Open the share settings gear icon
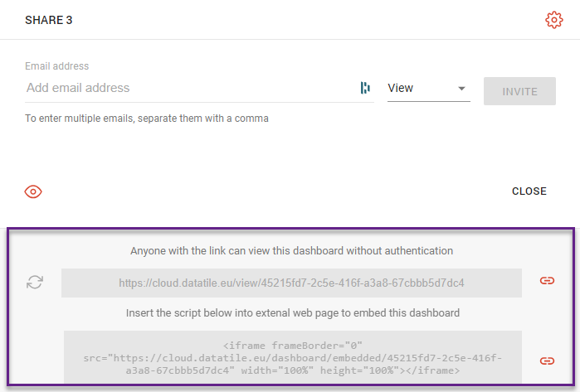The width and height of the screenshot is (580, 392). (x=553, y=20)
